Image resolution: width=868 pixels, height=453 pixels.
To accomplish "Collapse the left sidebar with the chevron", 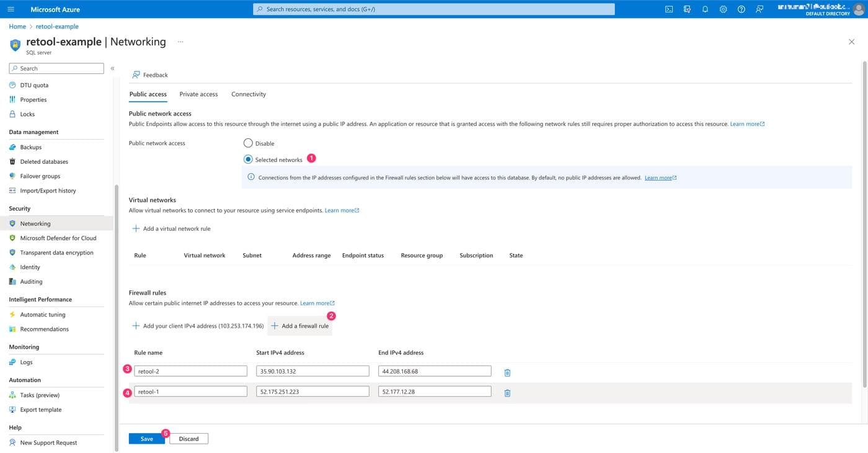I will [x=112, y=68].
